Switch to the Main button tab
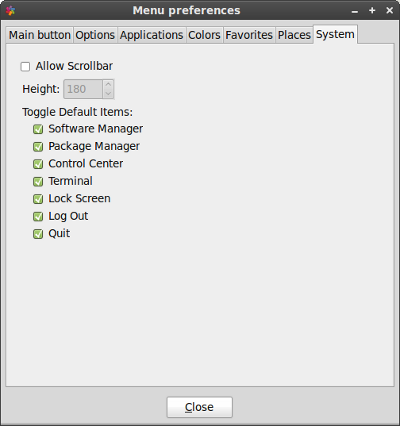The width and height of the screenshot is (400, 426). point(40,35)
